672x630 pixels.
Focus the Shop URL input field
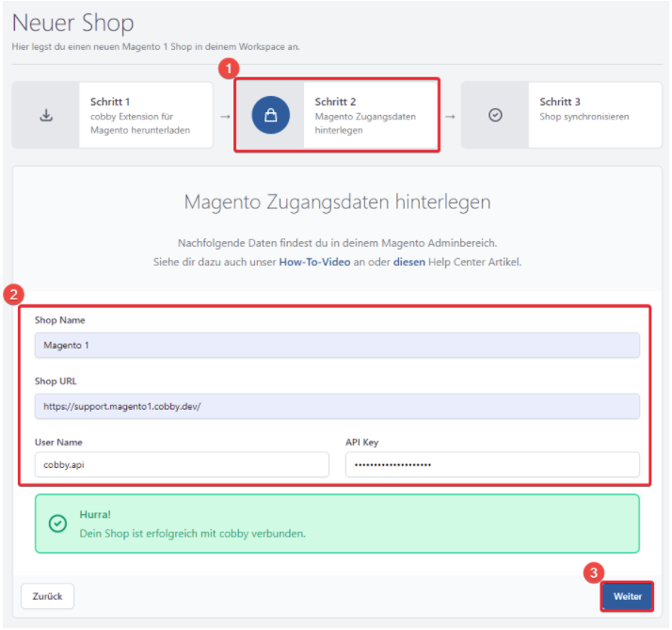[337, 406]
